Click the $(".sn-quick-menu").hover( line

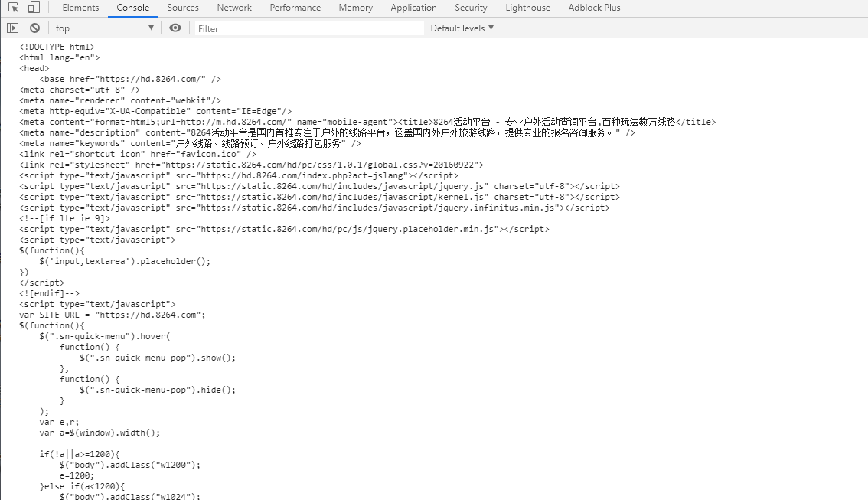pos(105,337)
